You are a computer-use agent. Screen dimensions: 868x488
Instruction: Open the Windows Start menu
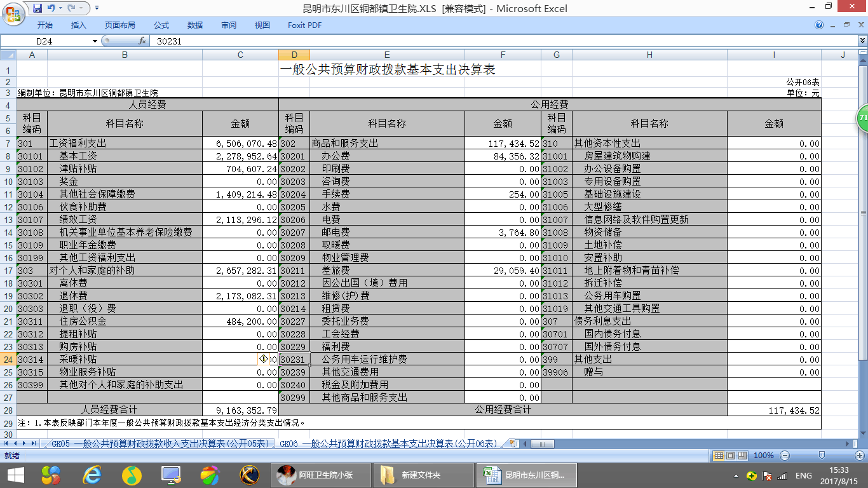coord(15,475)
